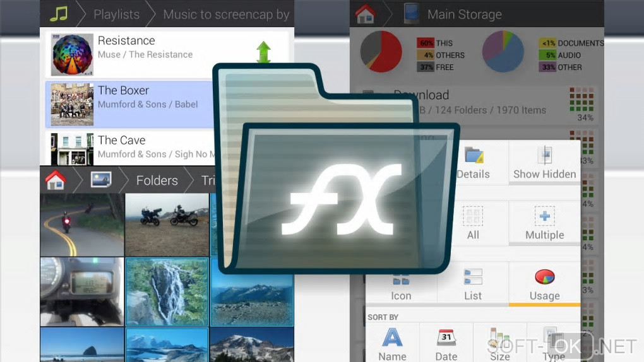This screenshot has width=644, height=362.
Task: Click the pictures icon in gallery breadcrumb
Action: [101, 179]
